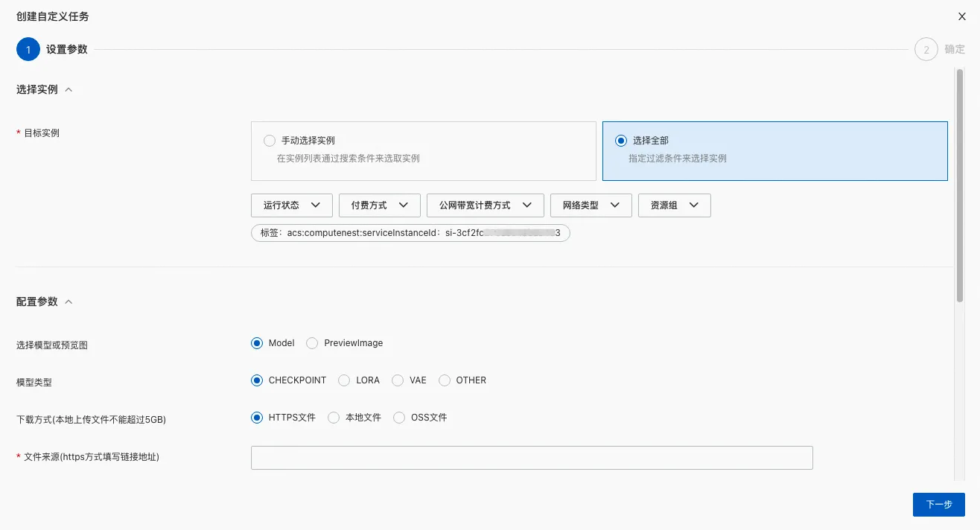The width and height of the screenshot is (980, 530).
Task: Collapse the 选择实例 section chevron
Action: [x=69, y=89]
